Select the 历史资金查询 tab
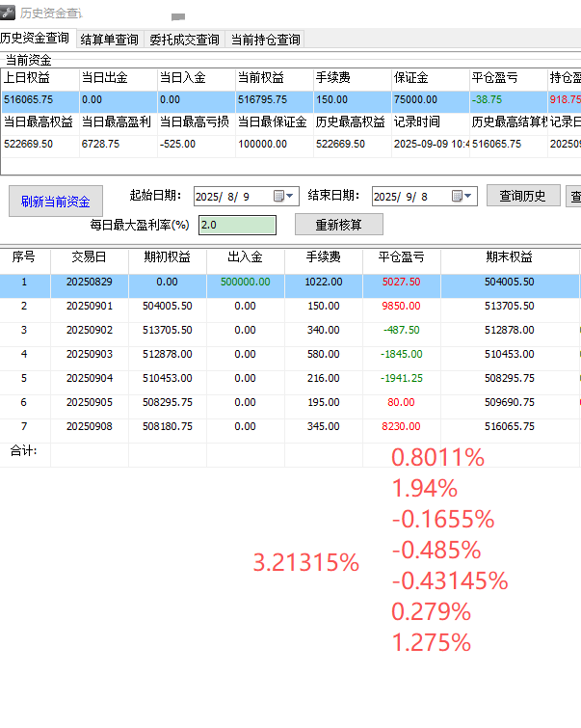 pyautogui.click(x=36, y=39)
